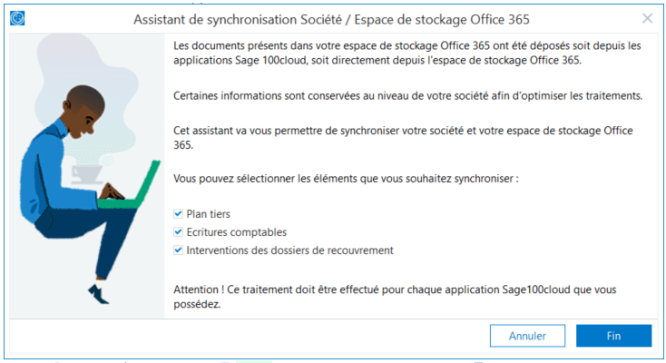Finish the wizard with the Fin button
This screenshot has height=363, width=666.
614,336
